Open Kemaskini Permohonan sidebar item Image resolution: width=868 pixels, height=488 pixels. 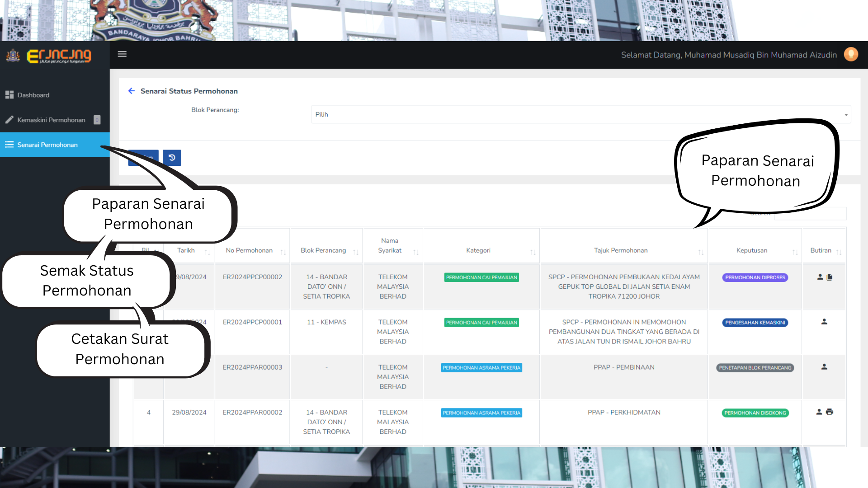click(x=51, y=120)
